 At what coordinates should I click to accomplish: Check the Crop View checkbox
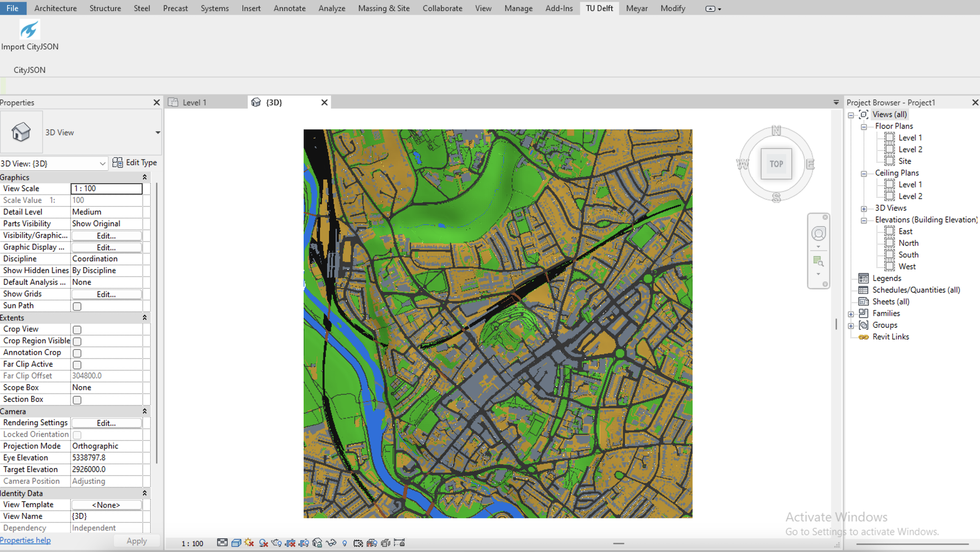click(77, 330)
